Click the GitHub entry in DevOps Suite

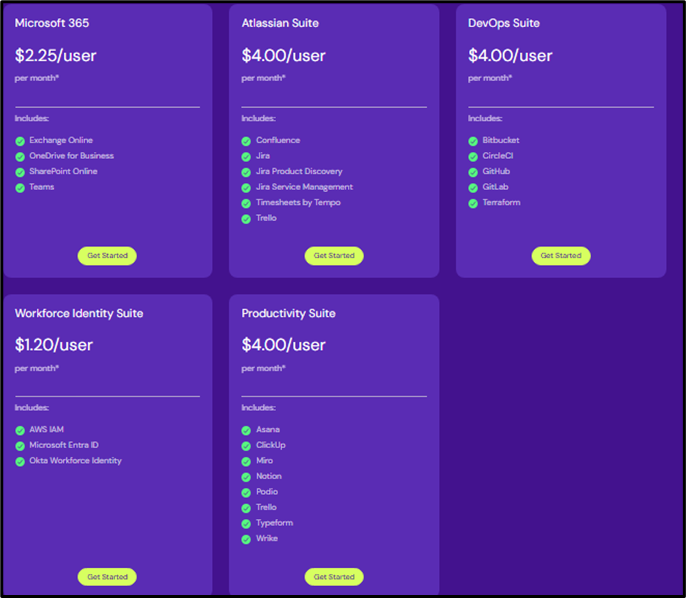point(496,171)
